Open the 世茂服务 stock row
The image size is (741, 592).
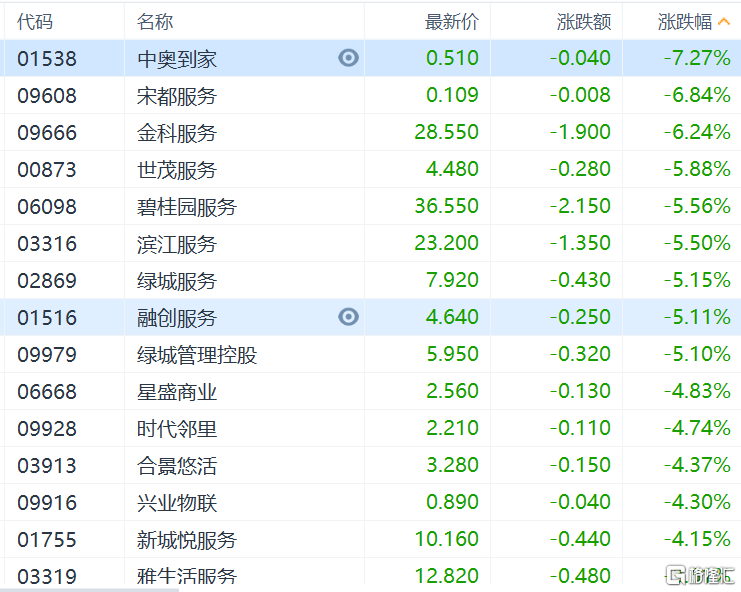[177, 170]
